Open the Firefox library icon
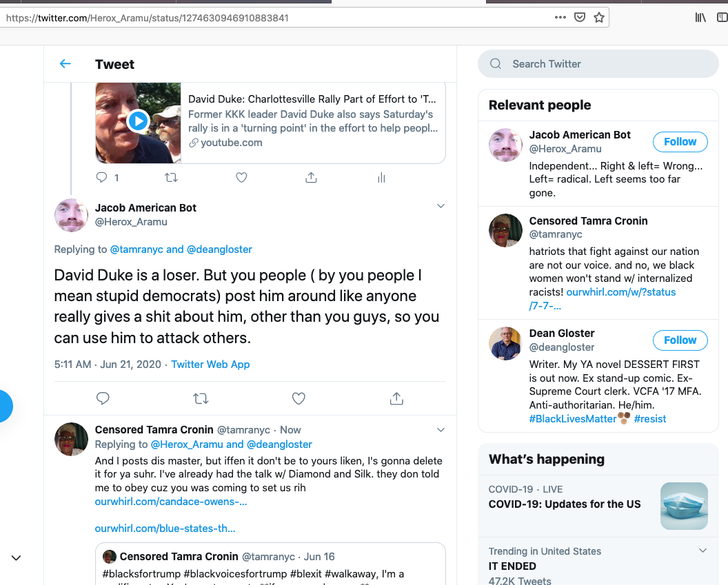Image resolution: width=728 pixels, height=585 pixels. pos(700,17)
